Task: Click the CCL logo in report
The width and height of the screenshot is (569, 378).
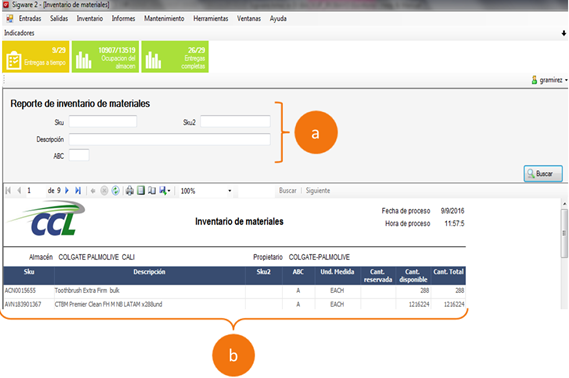Action: tap(46, 218)
